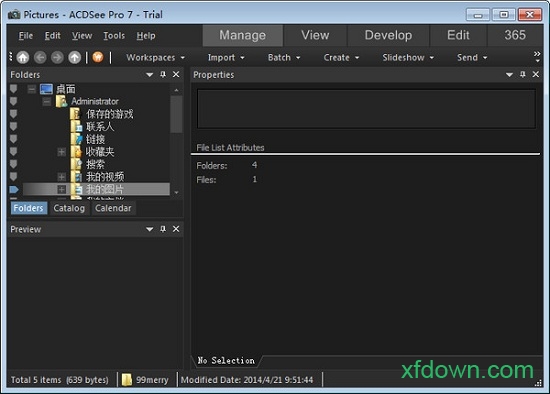Navigate forward with the right arrow icon
Image resolution: width=550 pixels, height=394 pixels.
coord(57,58)
